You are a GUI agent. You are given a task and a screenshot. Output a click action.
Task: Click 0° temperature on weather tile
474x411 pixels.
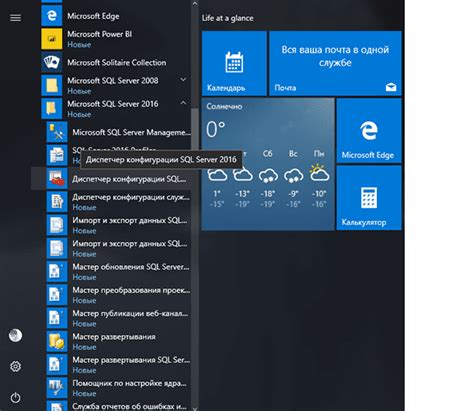[215, 129]
